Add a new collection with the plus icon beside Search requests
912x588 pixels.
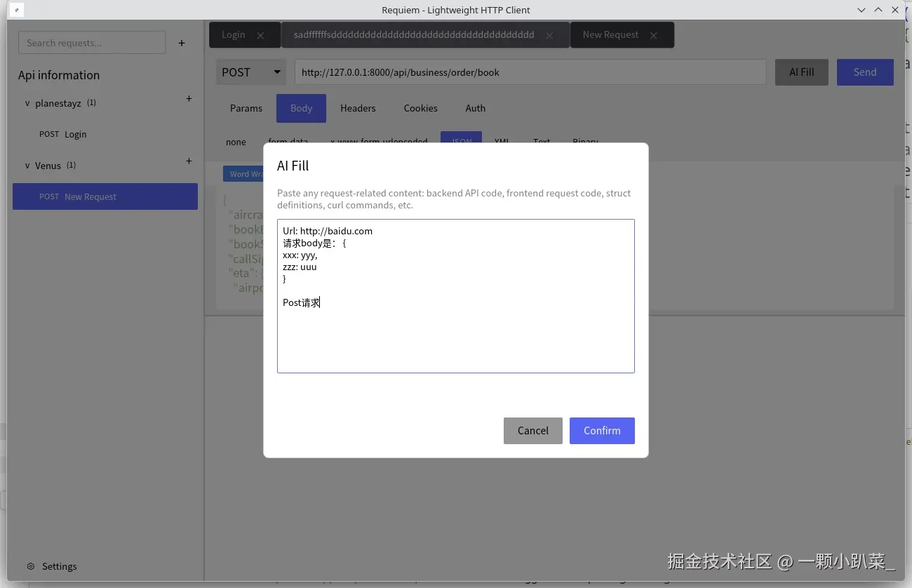tap(182, 43)
